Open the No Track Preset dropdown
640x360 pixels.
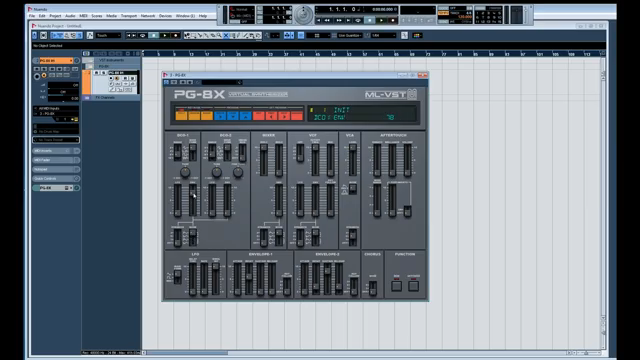tap(56, 140)
